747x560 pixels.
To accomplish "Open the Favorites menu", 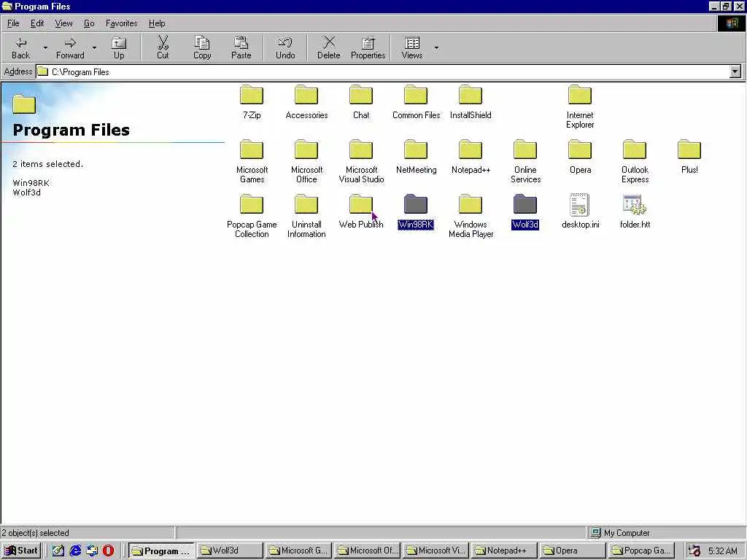I will (x=122, y=23).
